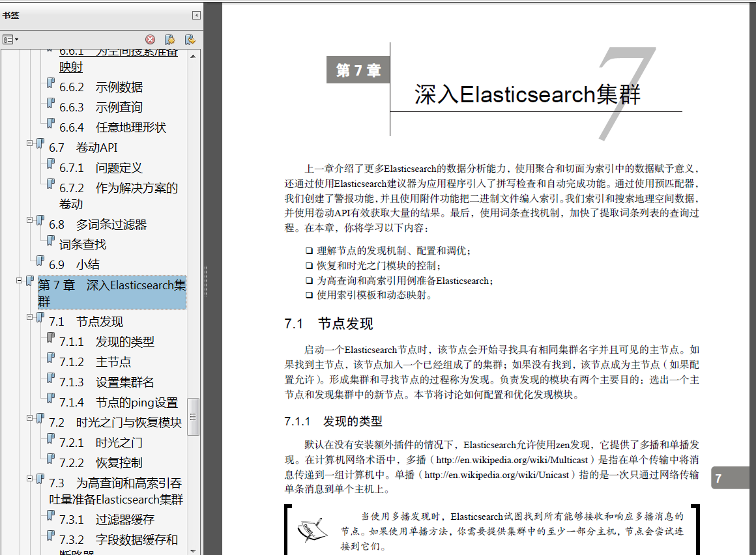Select bookmark 6.8 多词条过滤器
The width and height of the screenshot is (756, 555).
[97, 225]
